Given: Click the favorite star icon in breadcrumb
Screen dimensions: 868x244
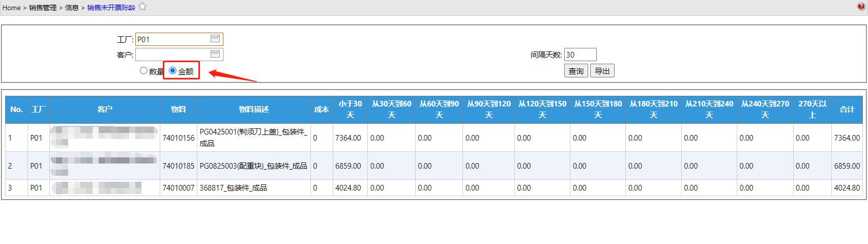Looking at the screenshot, I should (x=142, y=7).
